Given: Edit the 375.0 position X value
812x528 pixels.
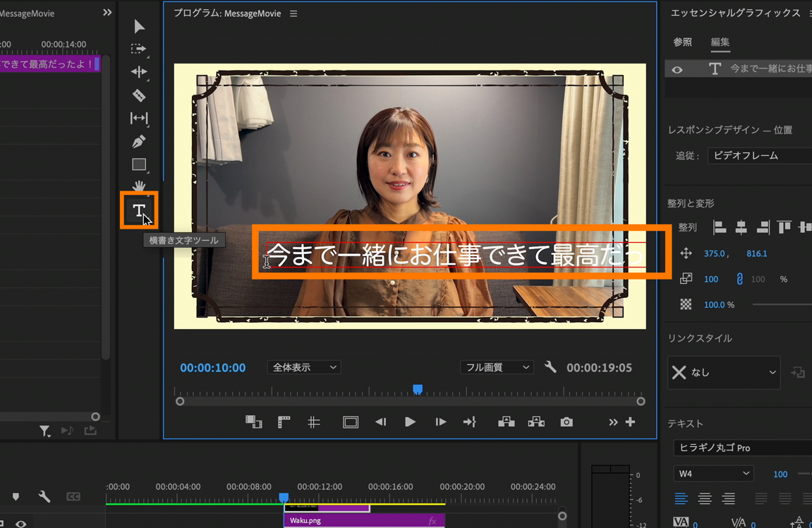Looking at the screenshot, I should click(x=715, y=253).
